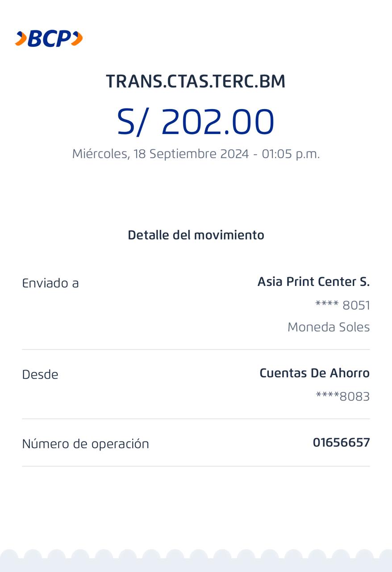Image resolution: width=392 pixels, height=572 pixels.
Task: Tap recipient name Asia Print Center S.
Action: pos(313,282)
